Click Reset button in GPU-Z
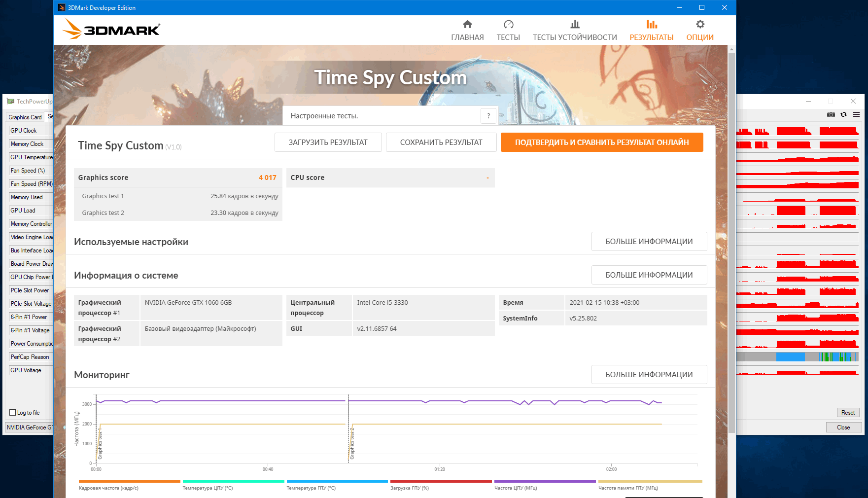This screenshot has height=498, width=868. click(848, 413)
